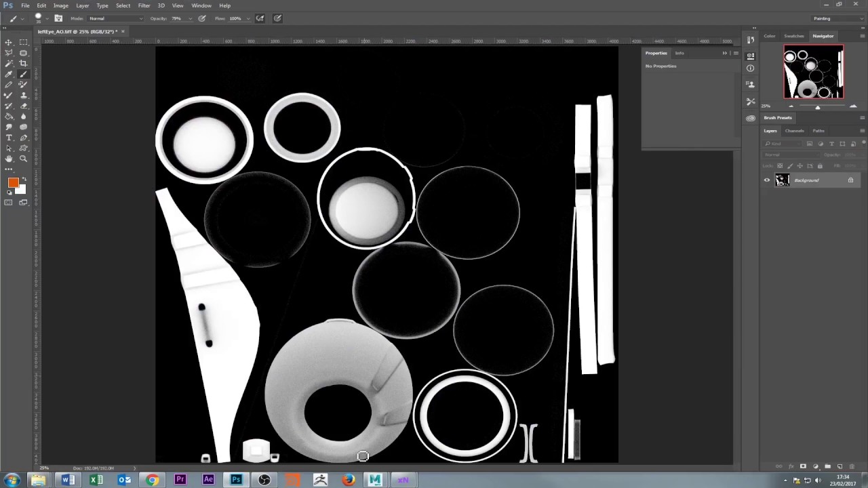Click the Navigator zoom slider handle

point(817,107)
